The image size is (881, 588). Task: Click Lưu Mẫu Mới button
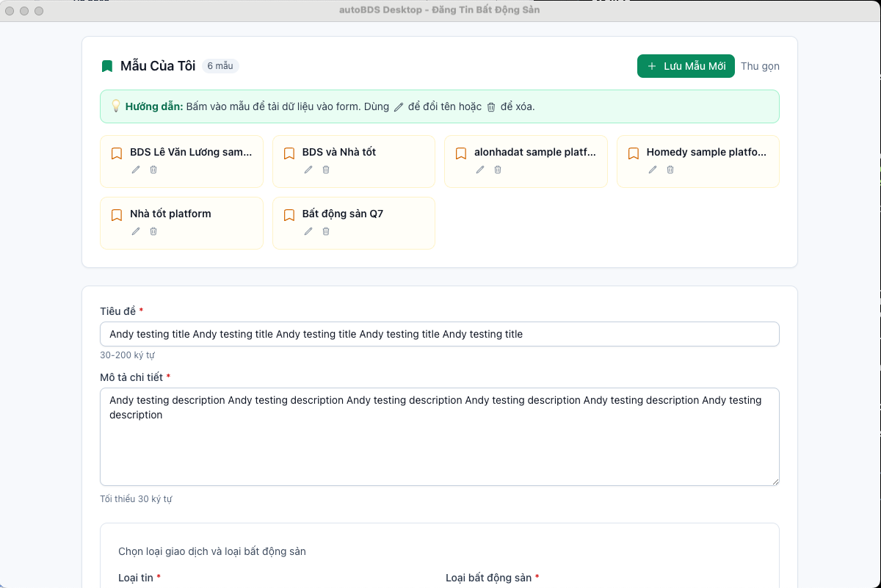[686, 66]
